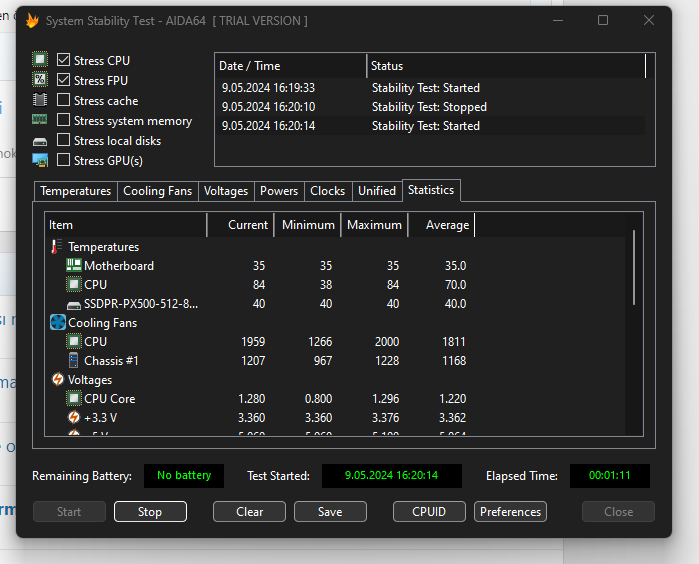Screen dimensions: 699x564
Task: Enable the Stress system memory checkbox
Action: 63,120
